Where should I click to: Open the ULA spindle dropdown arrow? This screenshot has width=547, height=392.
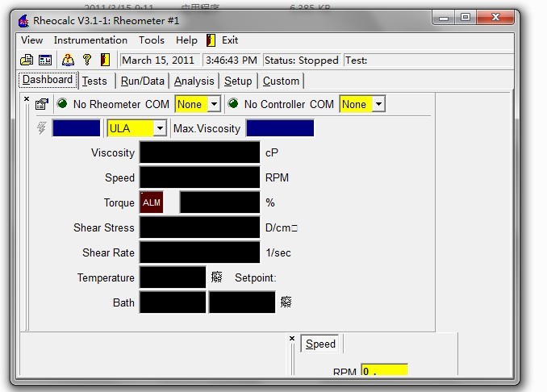pyautogui.click(x=160, y=128)
